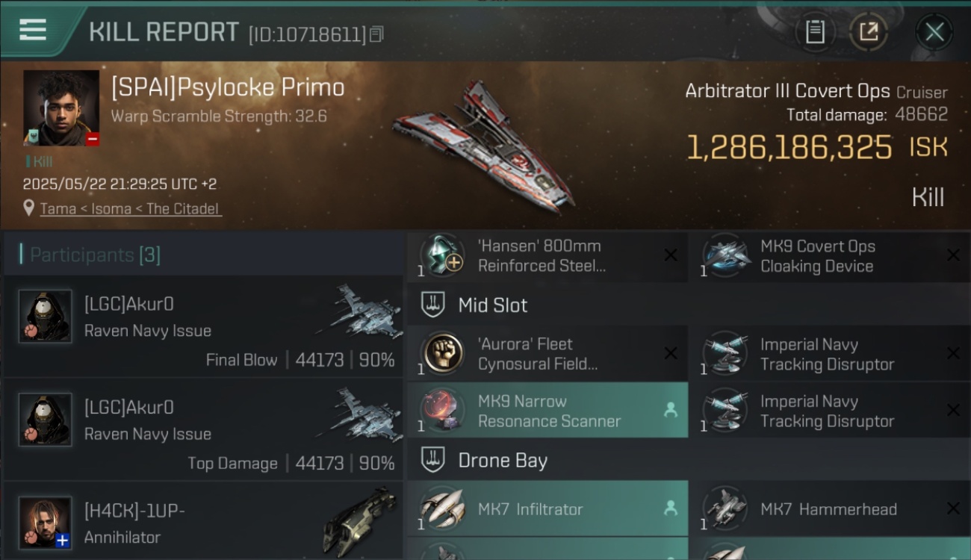
Task: Open the Tama < Isoma < The Citadel link
Action: pos(131,209)
